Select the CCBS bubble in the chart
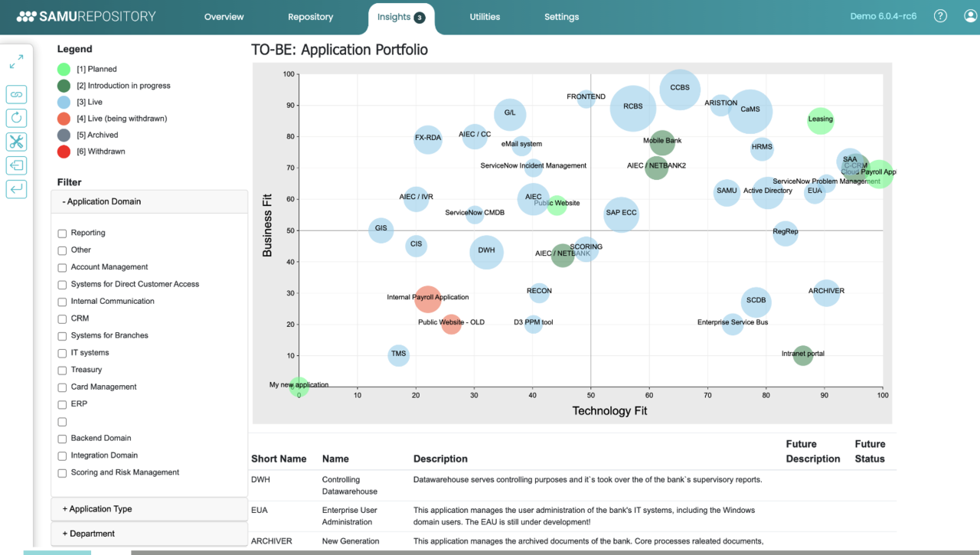Screen dimensions: 980x555 pyautogui.click(x=680, y=89)
